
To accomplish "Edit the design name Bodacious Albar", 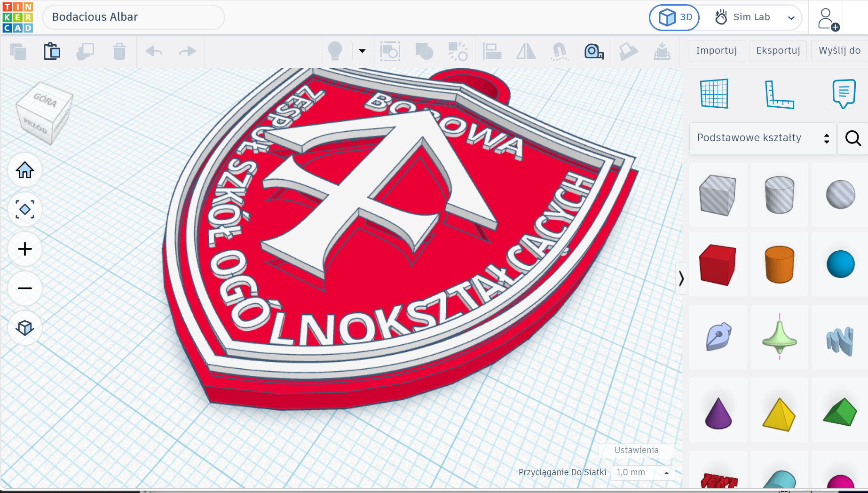I will [134, 17].
